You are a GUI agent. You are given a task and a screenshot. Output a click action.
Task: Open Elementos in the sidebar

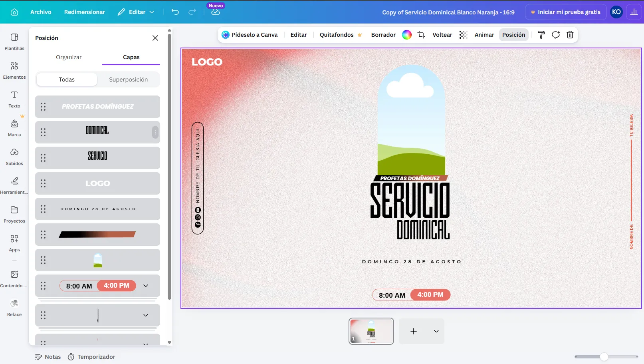(x=14, y=71)
